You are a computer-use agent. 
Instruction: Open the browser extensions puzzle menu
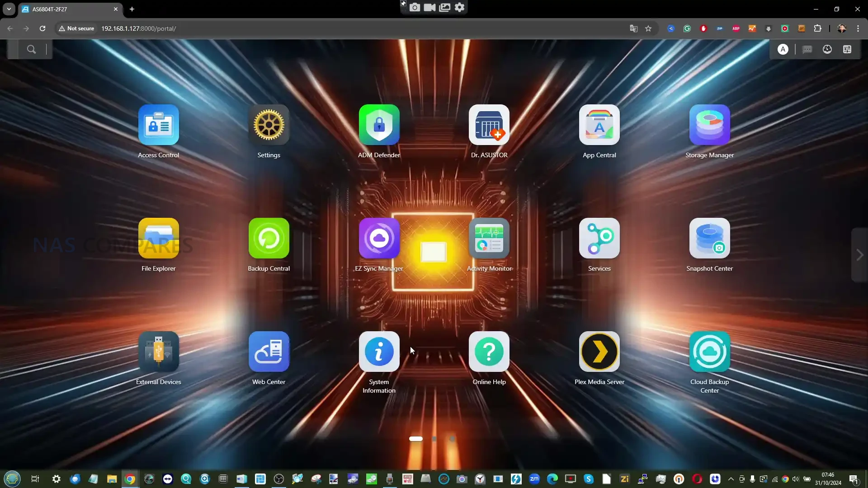(x=817, y=28)
